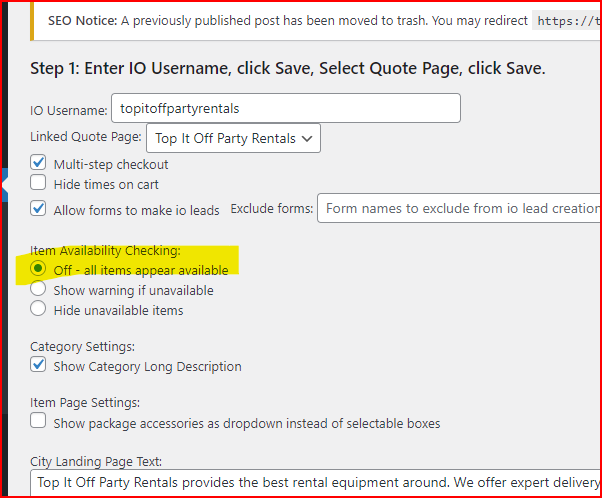Viewport: 602px width, 498px height.
Task: Enable package accessories as dropdown checkbox
Action: [x=38, y=423]
